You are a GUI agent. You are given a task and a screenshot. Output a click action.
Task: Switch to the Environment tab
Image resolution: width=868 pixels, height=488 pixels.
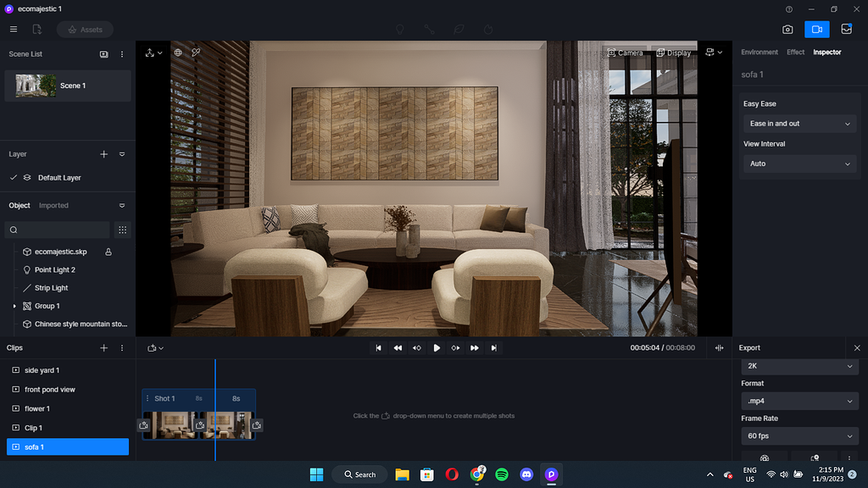pyautogui.click(x=759, y=52)
